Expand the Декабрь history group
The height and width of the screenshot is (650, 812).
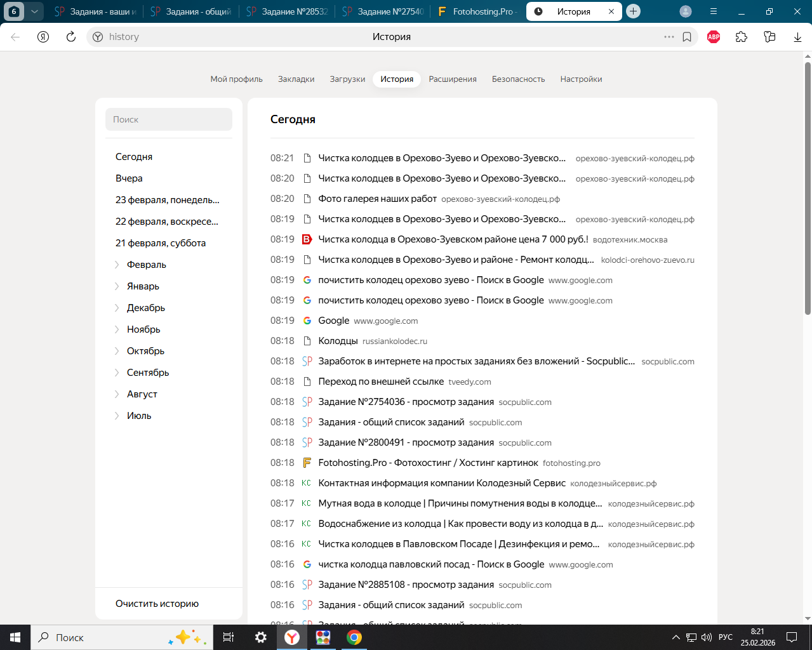[145, 308]
